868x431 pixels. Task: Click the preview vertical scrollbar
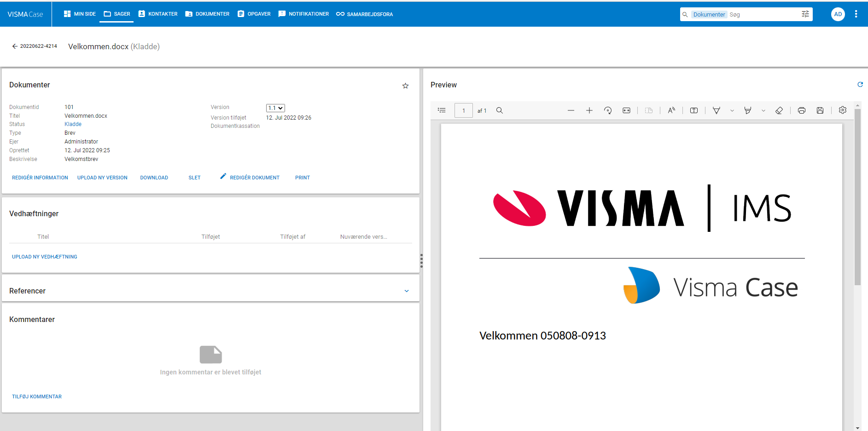[x=857, y=197]
